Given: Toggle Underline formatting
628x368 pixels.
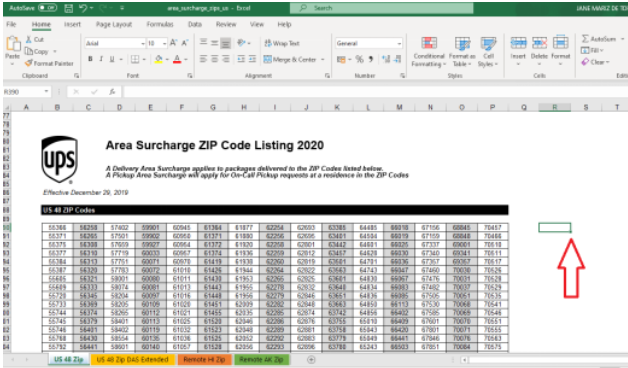Looking at the screenshot, I should tap(112, 59).
